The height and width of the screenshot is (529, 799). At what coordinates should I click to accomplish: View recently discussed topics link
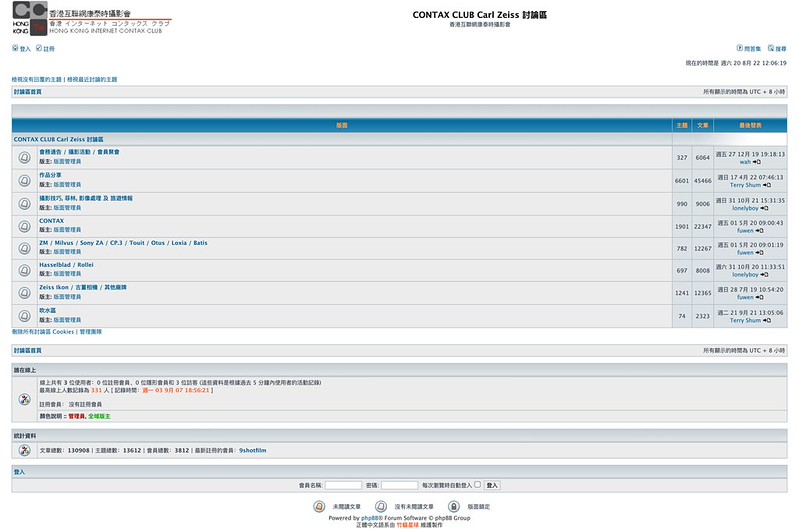click(92, 79)
